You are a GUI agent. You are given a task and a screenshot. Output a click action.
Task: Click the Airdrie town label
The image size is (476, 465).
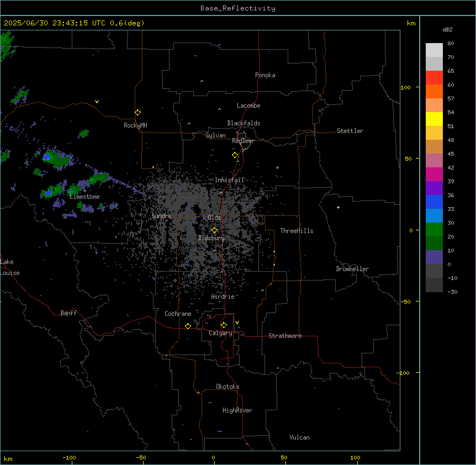click(223, 297)
